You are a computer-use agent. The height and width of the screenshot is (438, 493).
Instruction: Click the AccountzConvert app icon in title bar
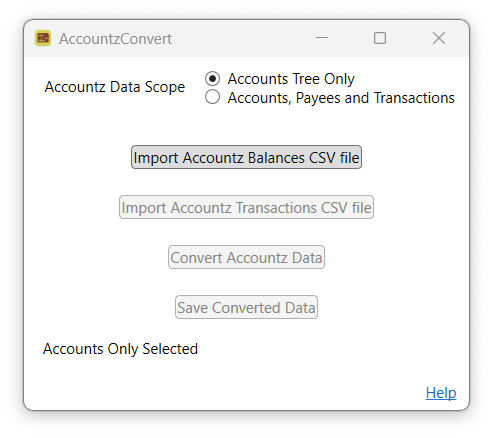tap(43, 38)
